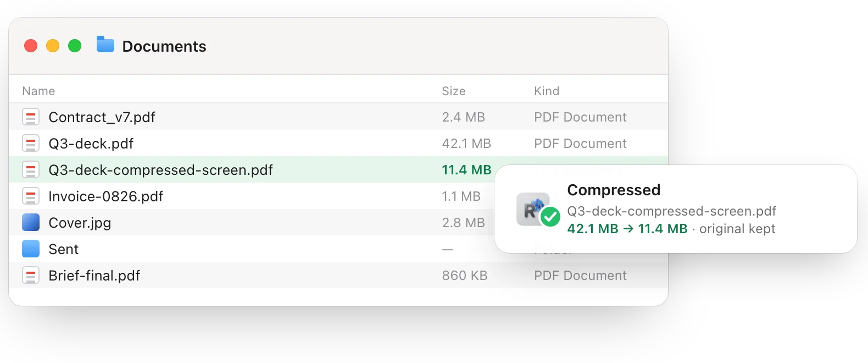Click the Q3-deck.pdf file icon
The height and width of the screenshot is (363, 868).
(x=31, y=144)
